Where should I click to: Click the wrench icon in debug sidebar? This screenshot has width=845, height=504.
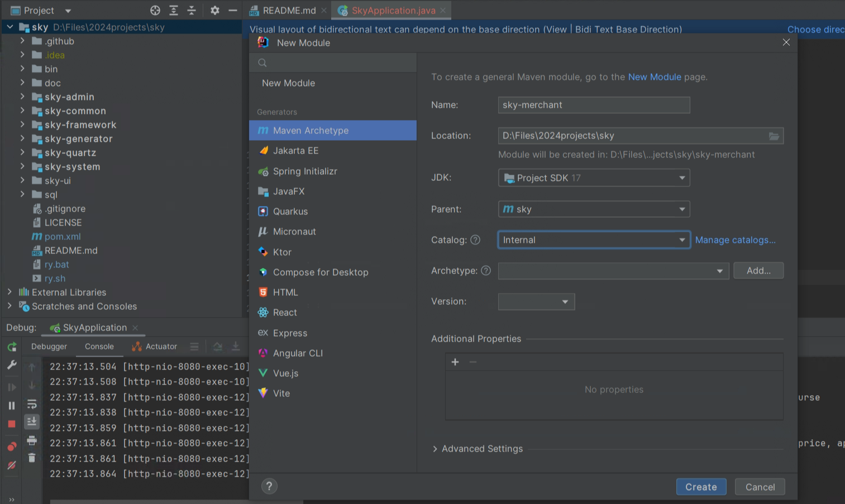(x=12, y=365)
